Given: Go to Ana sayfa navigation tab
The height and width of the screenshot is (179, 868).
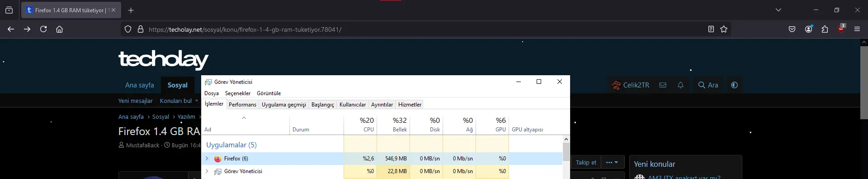Looking at the screenshot, I should pos(140,85).
